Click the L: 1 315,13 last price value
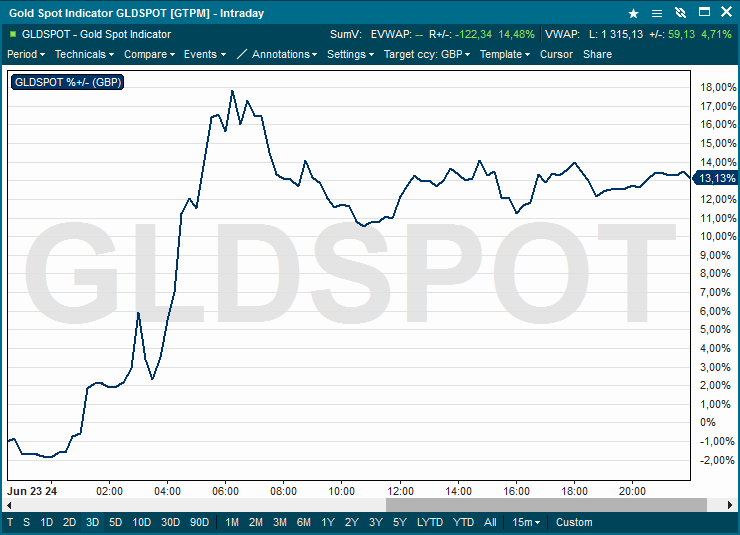The width and height of the screenshot is (740, 535). (616, 34)
